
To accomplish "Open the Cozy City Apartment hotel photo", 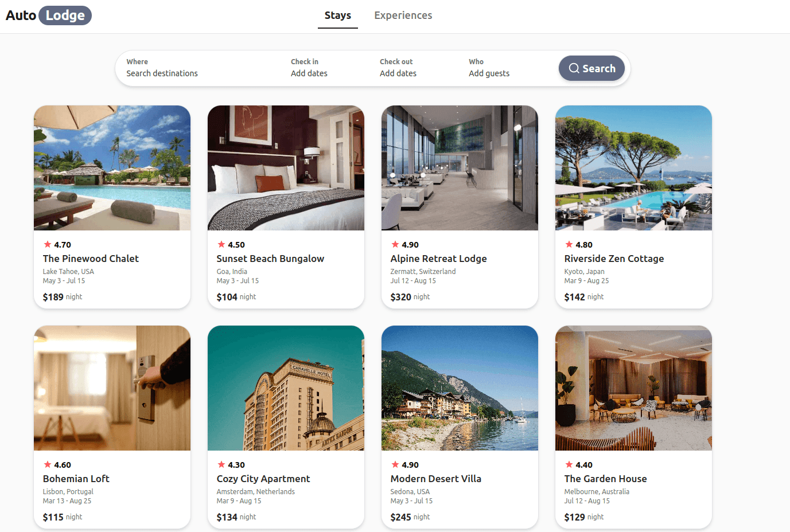I will click(286, 388).
